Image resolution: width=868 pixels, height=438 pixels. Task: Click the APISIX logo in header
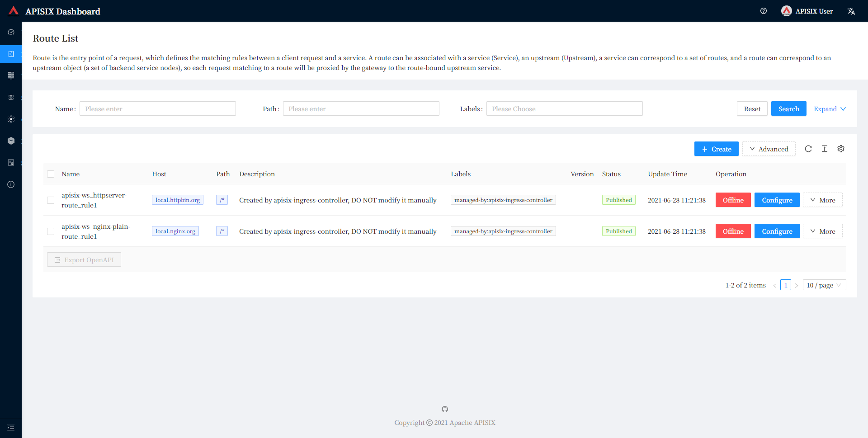pyautogui.click(x=14, y=11)
